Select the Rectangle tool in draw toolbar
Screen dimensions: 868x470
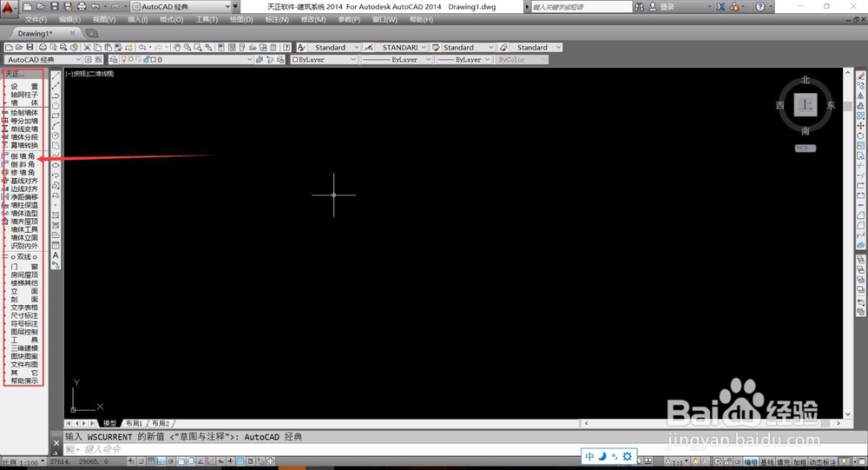coord(56,116)
